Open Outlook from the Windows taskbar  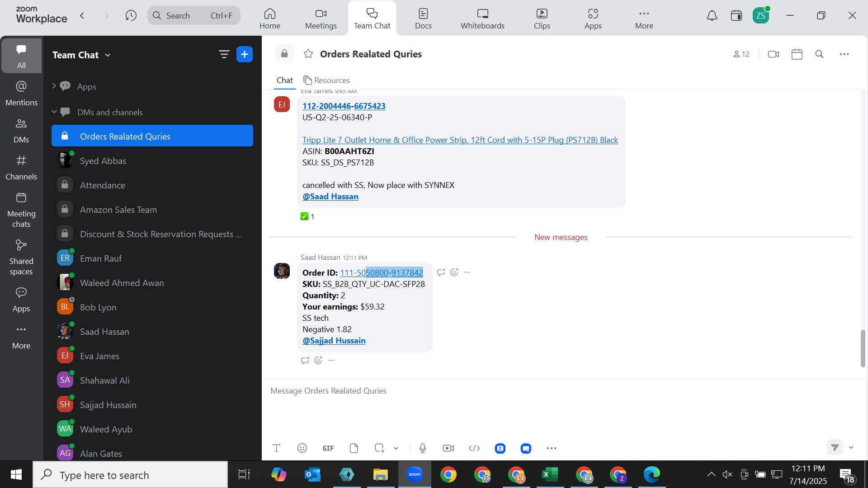point(312,474)
